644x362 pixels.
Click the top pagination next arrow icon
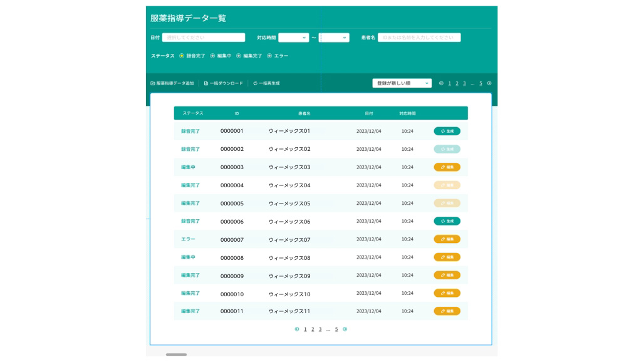(x=489, y=83)
